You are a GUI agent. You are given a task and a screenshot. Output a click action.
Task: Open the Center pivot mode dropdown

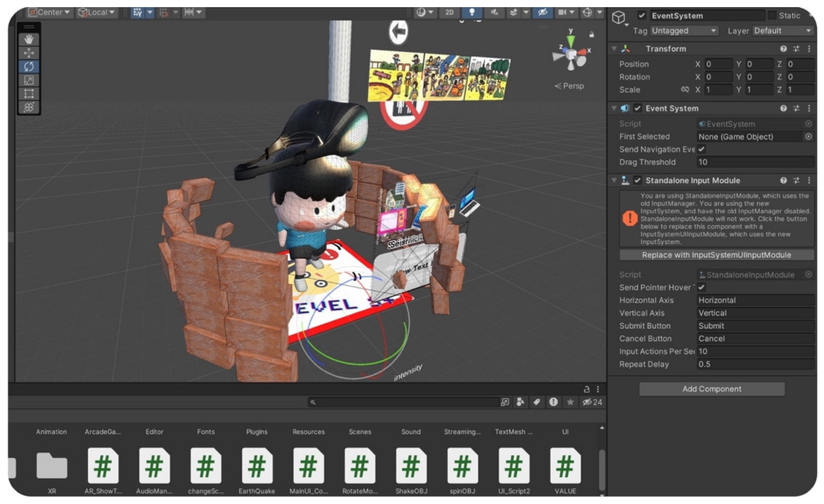pyautogui.click(x=49, y=12)
